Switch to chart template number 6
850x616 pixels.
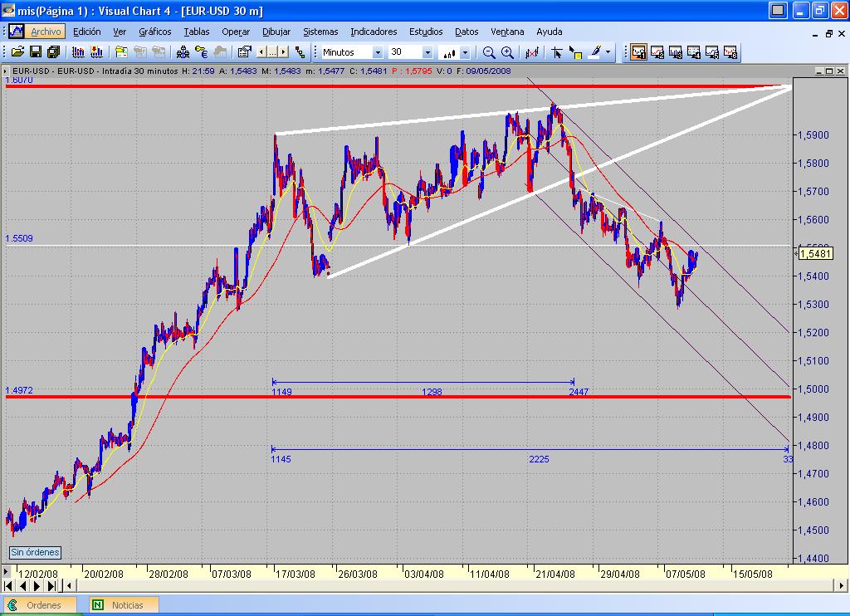point(730,52)
